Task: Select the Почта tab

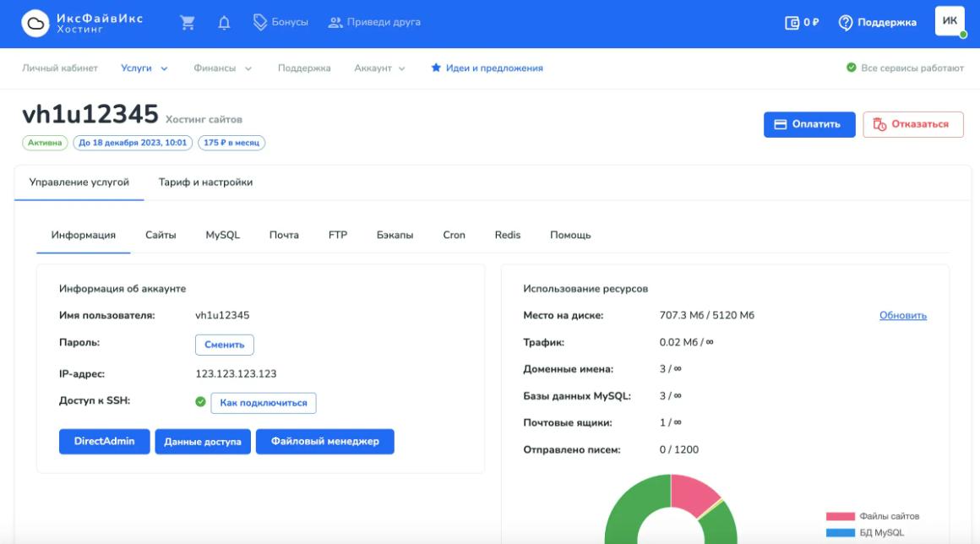Action: point(284,236)
